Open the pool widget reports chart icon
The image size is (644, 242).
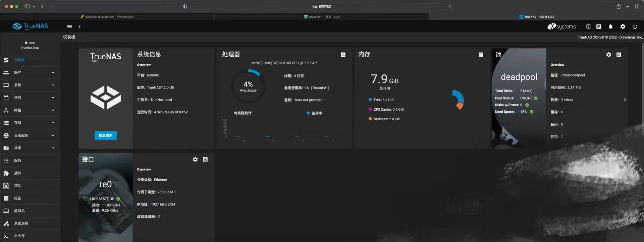pyautogui.click(x=619, y=55)
